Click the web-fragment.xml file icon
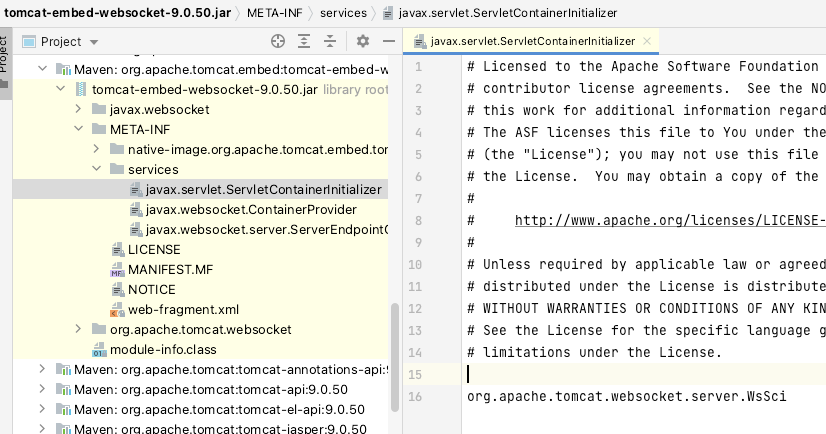Image resolution: width=826 pixels, height=434 pixels. click(118, 310)
